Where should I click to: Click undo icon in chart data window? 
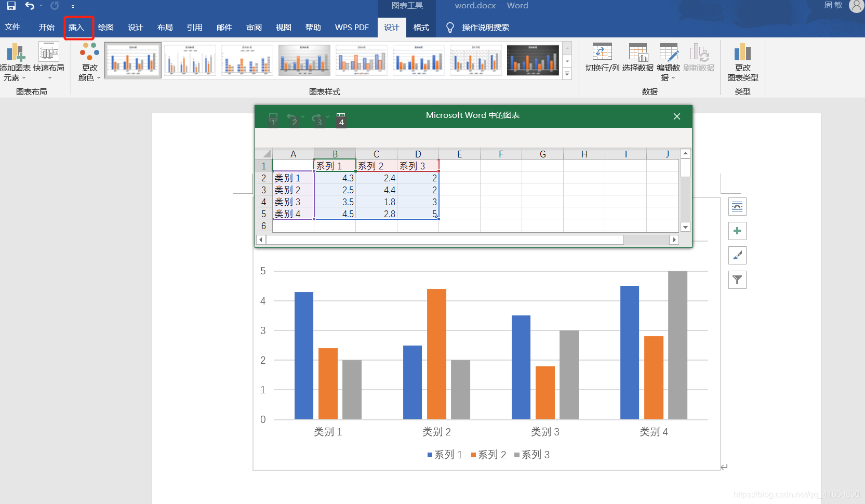292,118
